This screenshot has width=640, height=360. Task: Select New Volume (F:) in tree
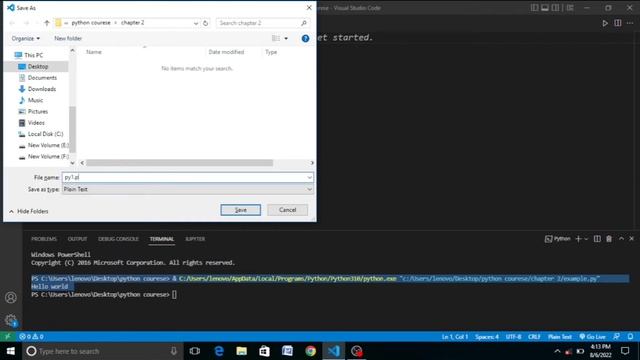click(x=47, y=156)
